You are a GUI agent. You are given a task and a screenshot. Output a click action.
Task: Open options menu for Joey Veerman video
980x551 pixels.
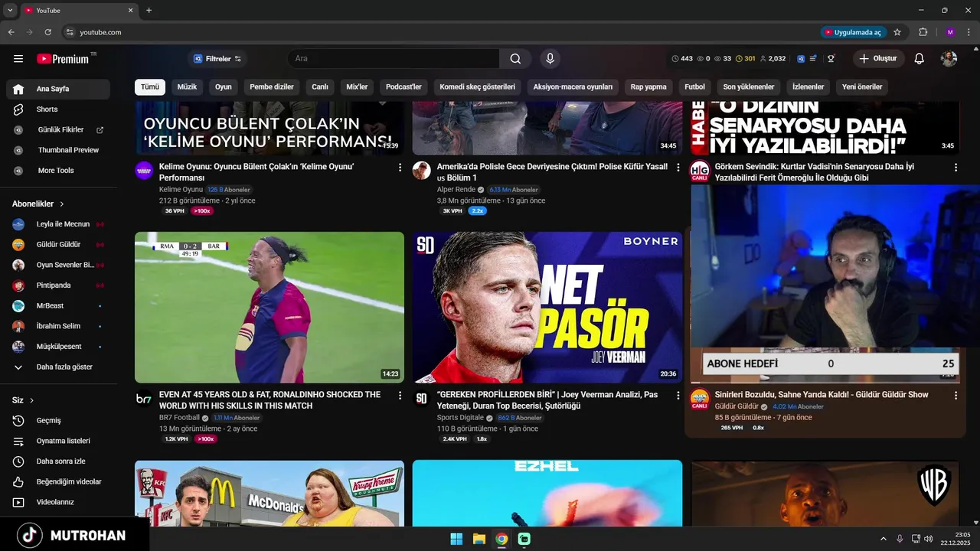point(678,396)
